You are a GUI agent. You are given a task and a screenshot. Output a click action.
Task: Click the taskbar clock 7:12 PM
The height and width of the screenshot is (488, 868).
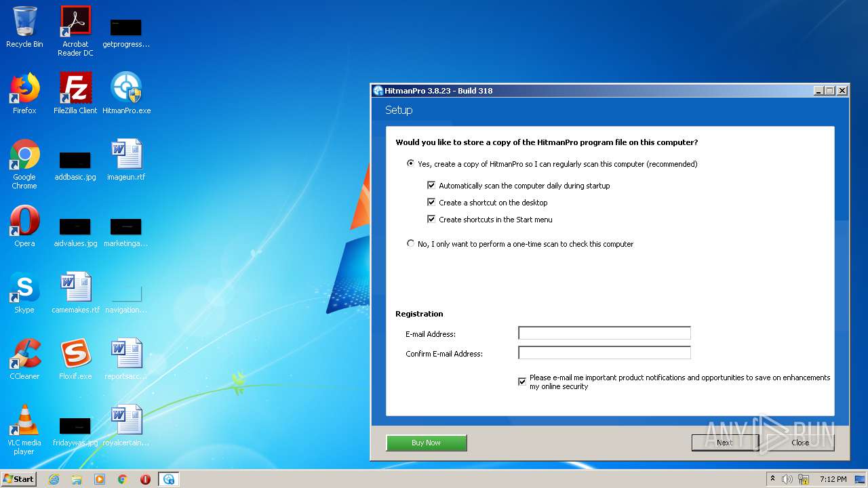click(833, 479)
